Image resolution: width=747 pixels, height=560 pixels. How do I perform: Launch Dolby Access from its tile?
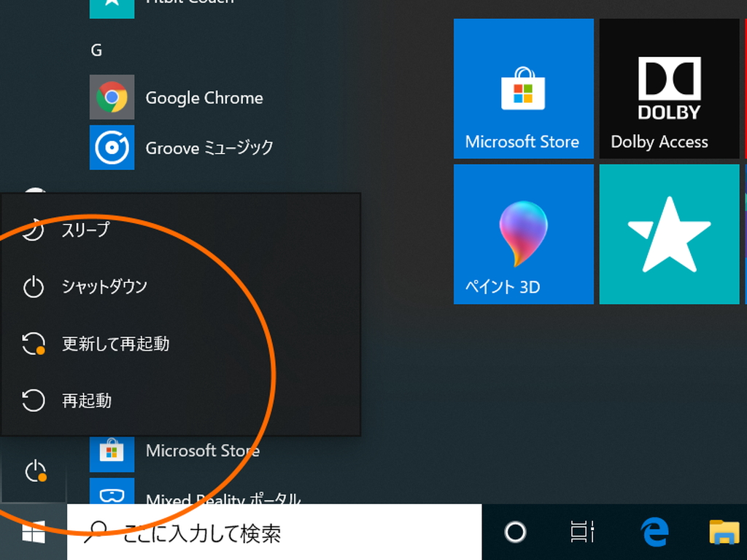click(667, 87)
